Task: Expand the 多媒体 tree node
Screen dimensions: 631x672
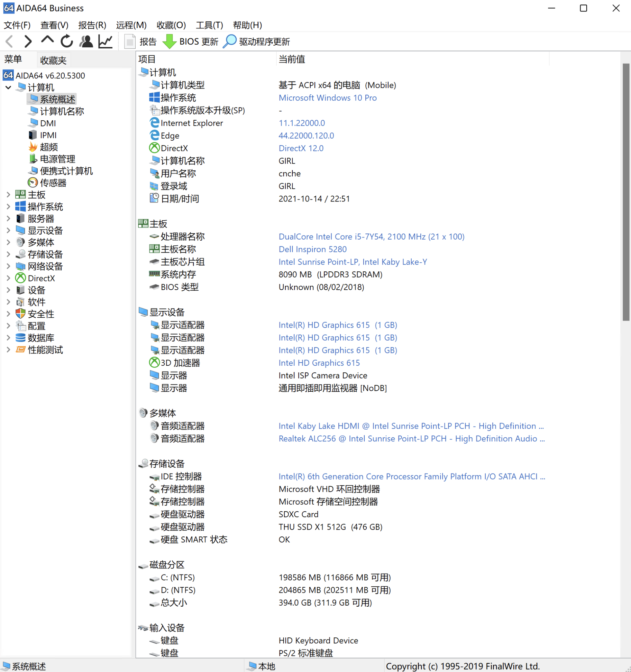Action: click(9, 243)
